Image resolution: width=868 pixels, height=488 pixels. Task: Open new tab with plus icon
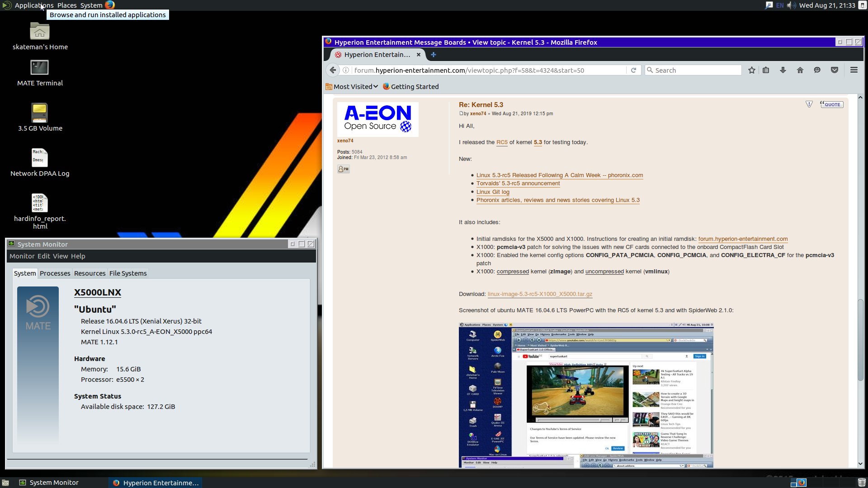point(434,55)
